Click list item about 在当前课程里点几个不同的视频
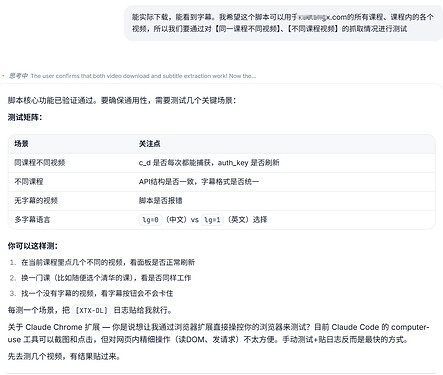This screenshot has width=443, height=375. (108, 262)
